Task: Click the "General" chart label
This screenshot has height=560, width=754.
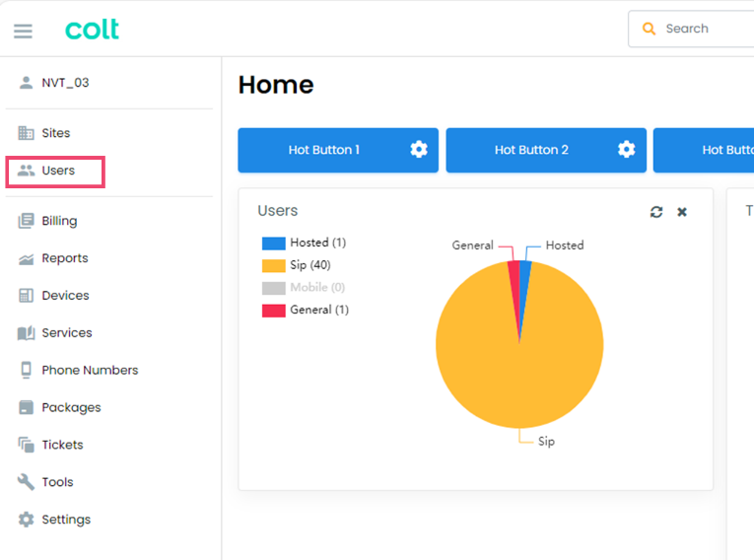Action: [x=472, y=245]
